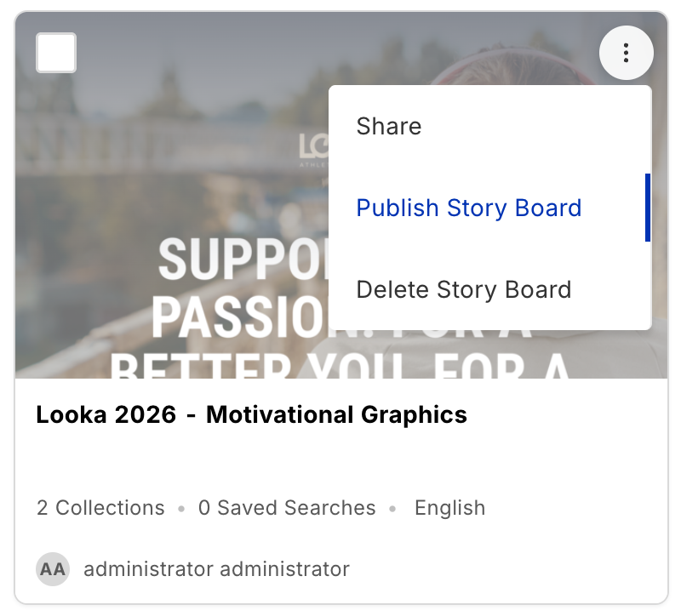Click the blue highlight bar beside Publish

coord(648,208)
